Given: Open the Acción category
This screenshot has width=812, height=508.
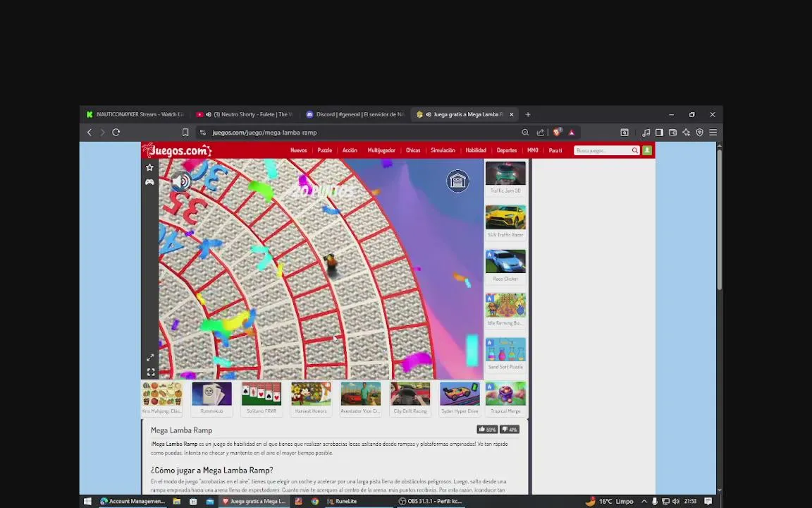Looking at the screenshot, I should pos(350,150).
